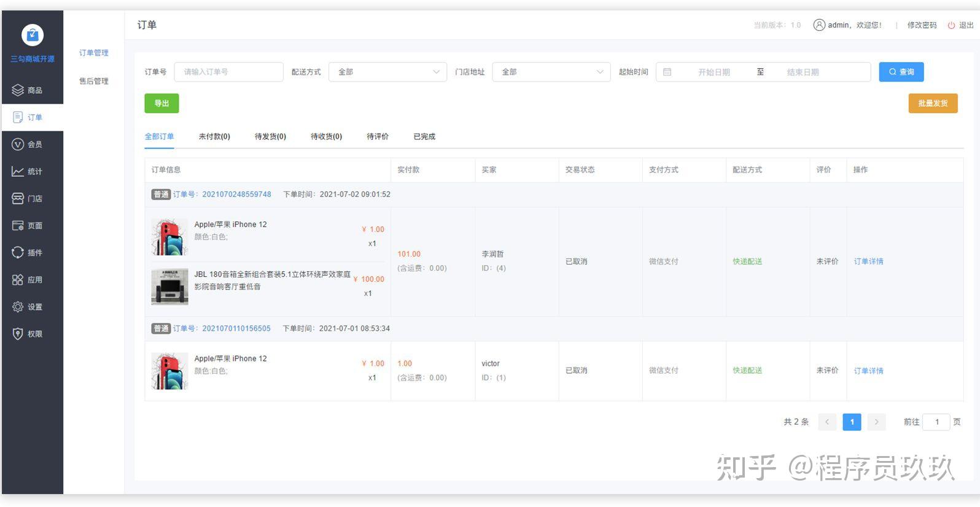Focus the 订单号 input field

pyautogui.click(x=228, y=72)
